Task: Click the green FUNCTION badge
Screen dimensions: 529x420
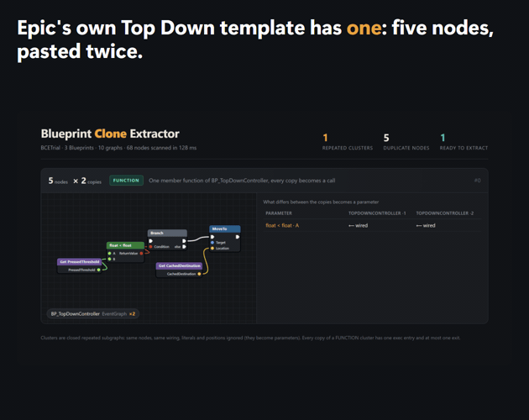Action: tap(126, 181)
